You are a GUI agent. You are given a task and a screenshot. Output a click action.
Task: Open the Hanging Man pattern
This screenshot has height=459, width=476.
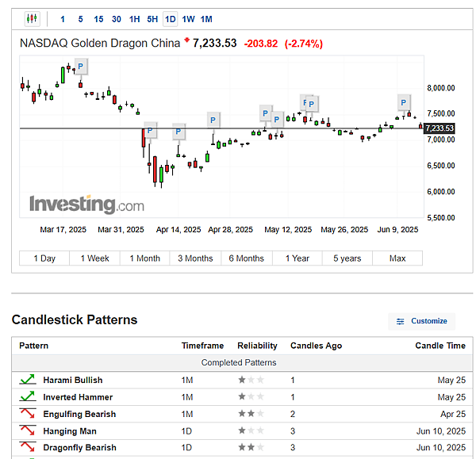tap(70, 431)
